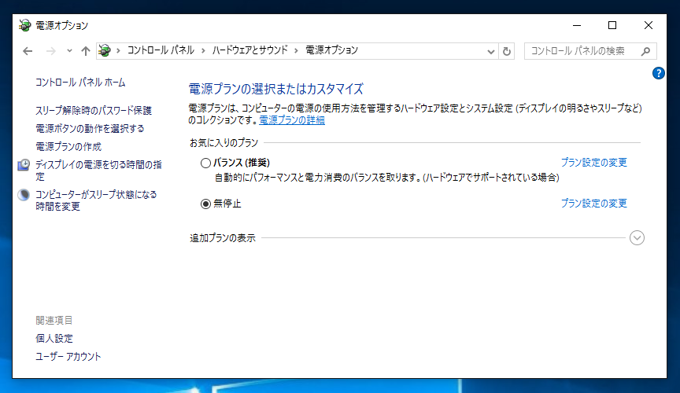Open help with the blue question mark
Image resolution: width=680 pixels, height=393 pixels.
(x=658, y=73)
